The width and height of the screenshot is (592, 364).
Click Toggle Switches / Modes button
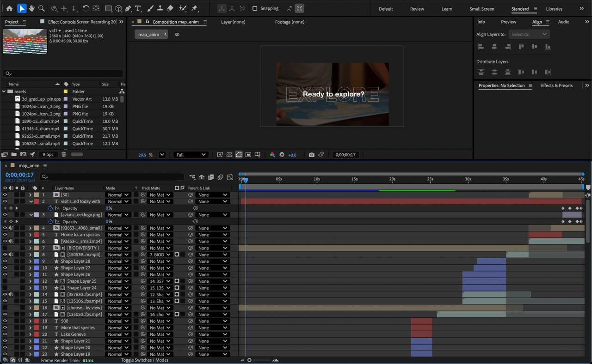pyautogui.click(x=145, y=360)
